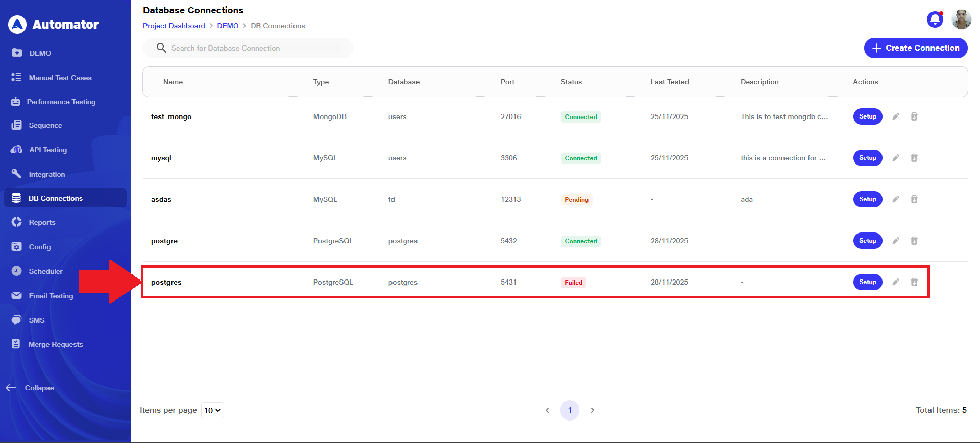Delete the failed postgres connection
Viewport: 980px width, 443px height.
click(x=914, y=282)
